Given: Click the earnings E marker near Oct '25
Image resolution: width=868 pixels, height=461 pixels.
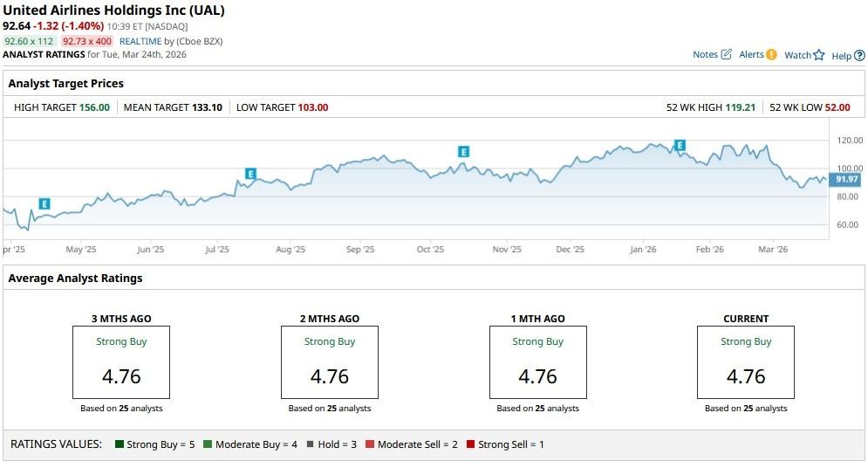Looking at the screenshot, I should [463, 152].
